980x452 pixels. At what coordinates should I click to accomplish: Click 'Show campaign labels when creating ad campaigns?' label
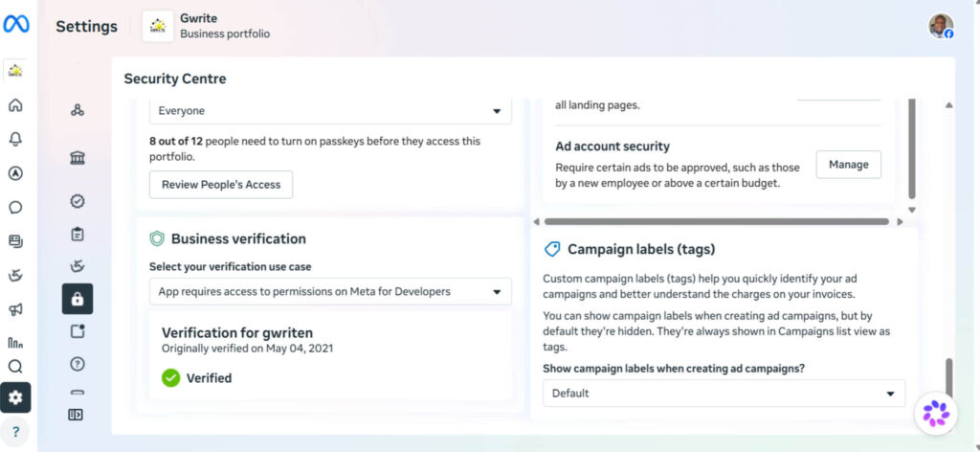pos(674,369)
